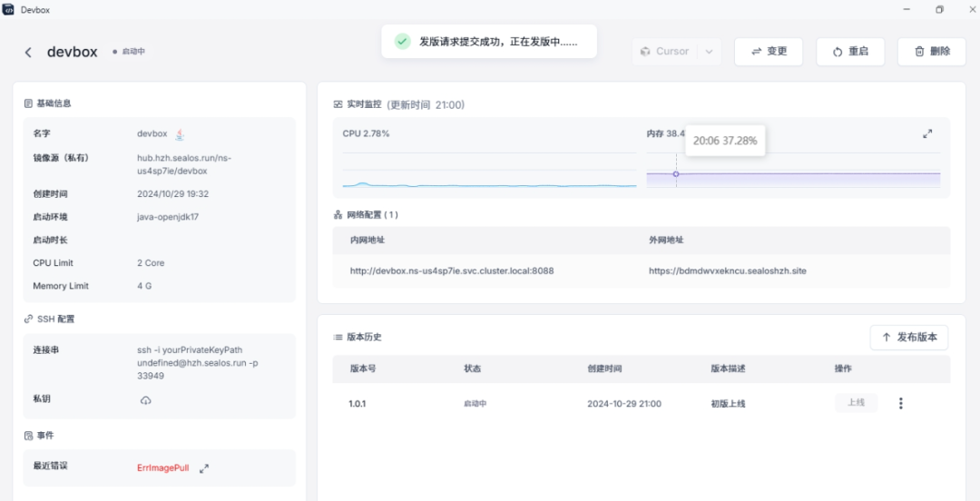The image size is (980, 501).
Task: Restart the devbox with 重启 button
Action: (850, 52)
